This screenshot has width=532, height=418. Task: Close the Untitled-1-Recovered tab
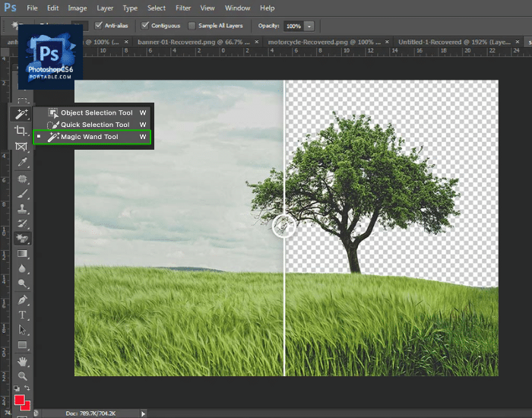(518, 42)
